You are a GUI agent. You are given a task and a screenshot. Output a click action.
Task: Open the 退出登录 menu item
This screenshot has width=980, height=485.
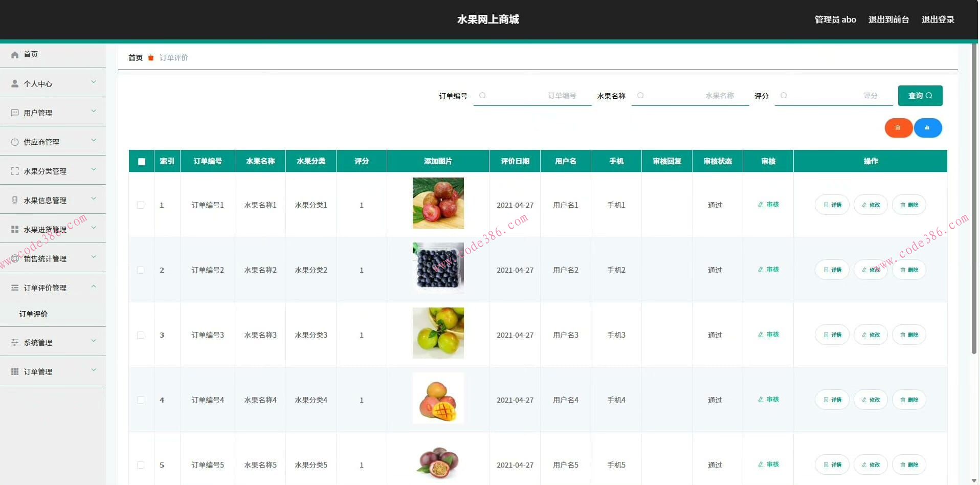coord(938,19)
